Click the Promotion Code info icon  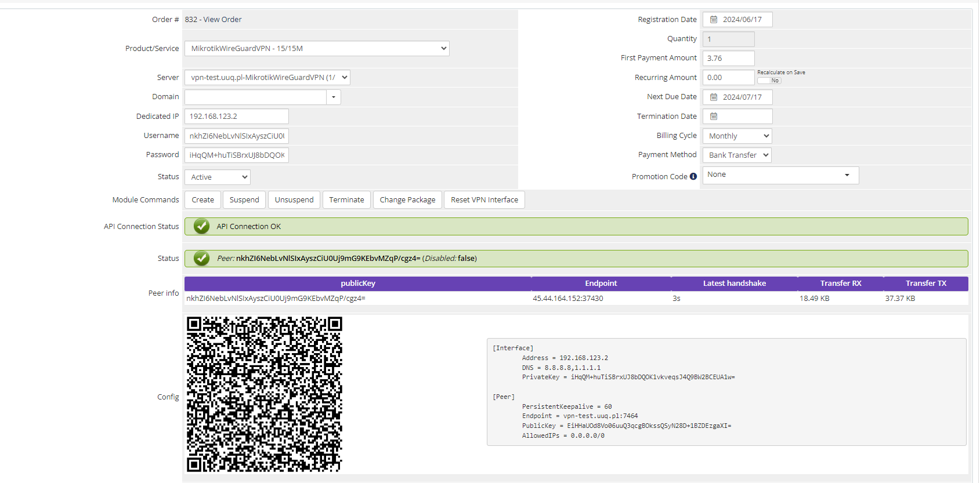point(693,177)
